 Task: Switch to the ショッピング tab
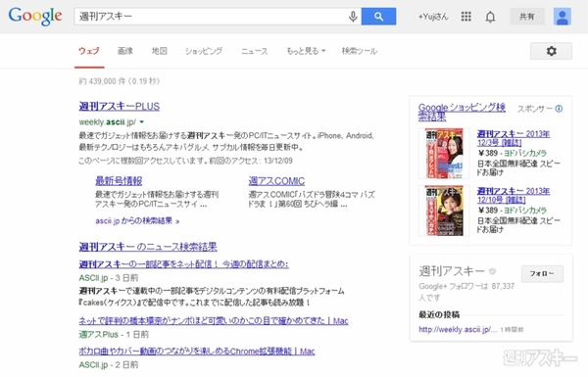204,51
